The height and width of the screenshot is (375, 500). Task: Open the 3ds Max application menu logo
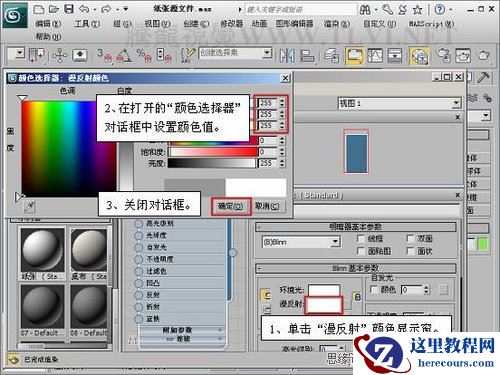(15, 15)
